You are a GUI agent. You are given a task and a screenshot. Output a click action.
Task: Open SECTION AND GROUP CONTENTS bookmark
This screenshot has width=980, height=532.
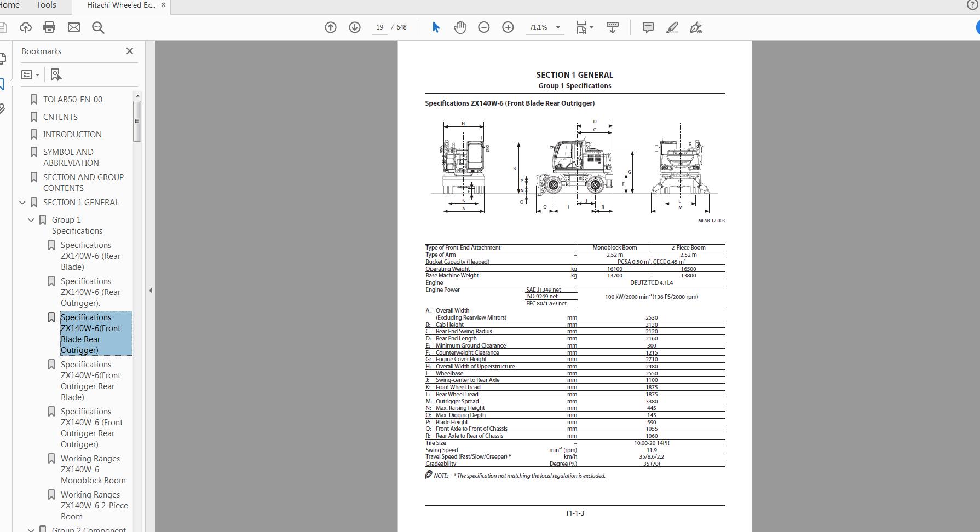point(83,183)
